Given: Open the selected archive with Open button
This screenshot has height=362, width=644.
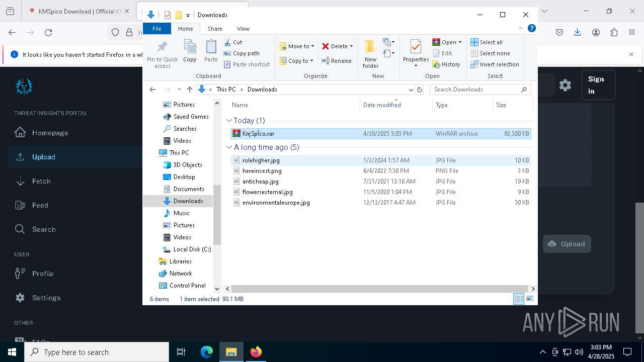Looking at the screenshot, I should pos(444,42).
